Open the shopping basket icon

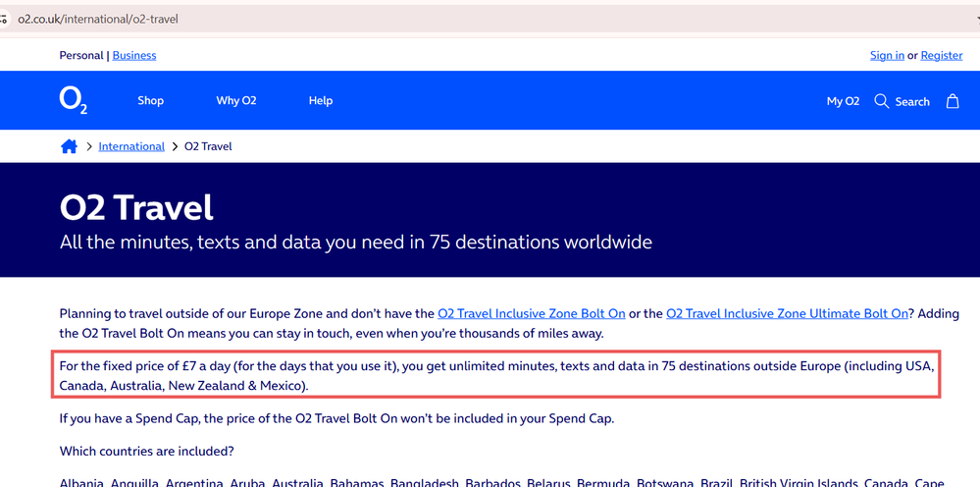(952, 101)
